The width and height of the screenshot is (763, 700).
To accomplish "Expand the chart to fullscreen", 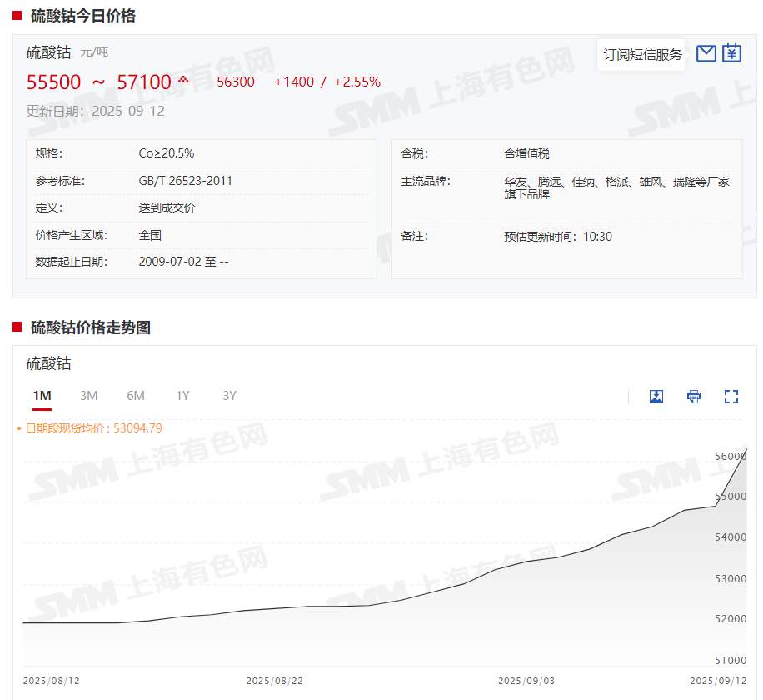I will (x=731, y=397).
